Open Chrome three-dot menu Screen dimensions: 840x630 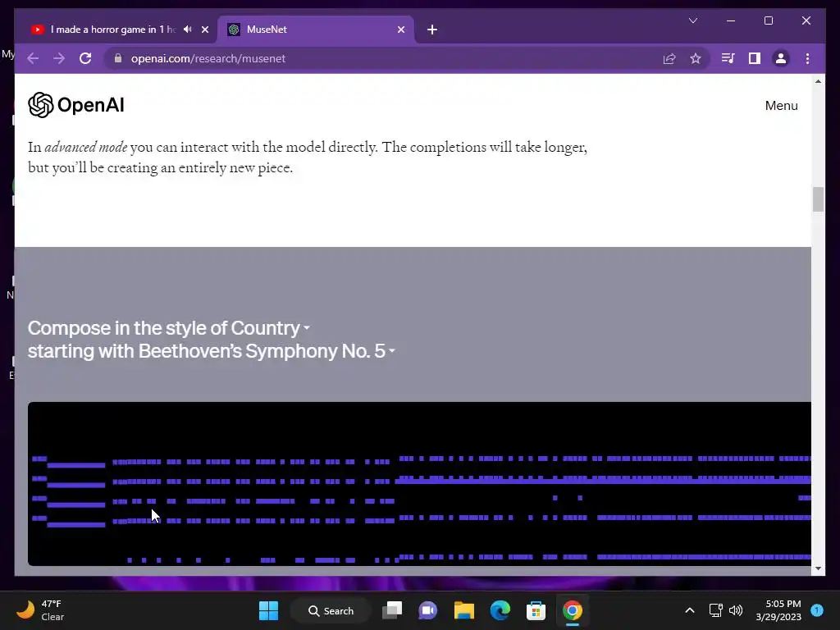point(807,58)
